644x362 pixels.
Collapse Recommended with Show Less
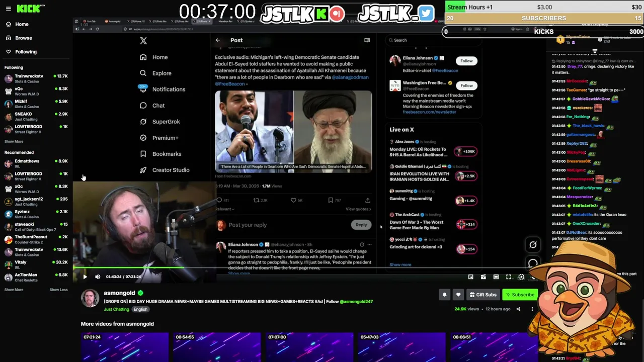tap(58, 290)
